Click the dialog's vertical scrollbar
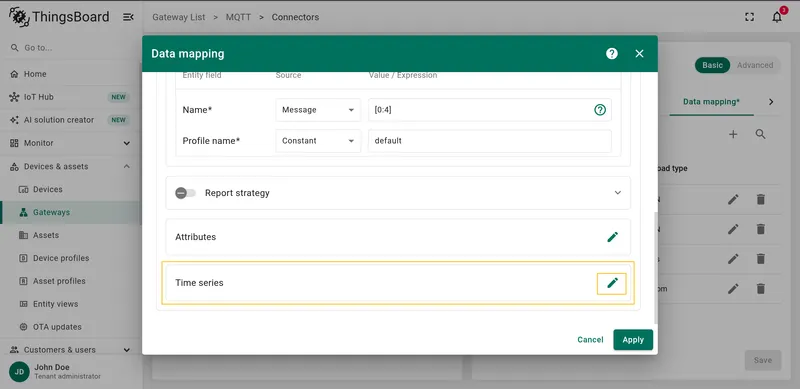800x389 pixels. tap(656, 268)
